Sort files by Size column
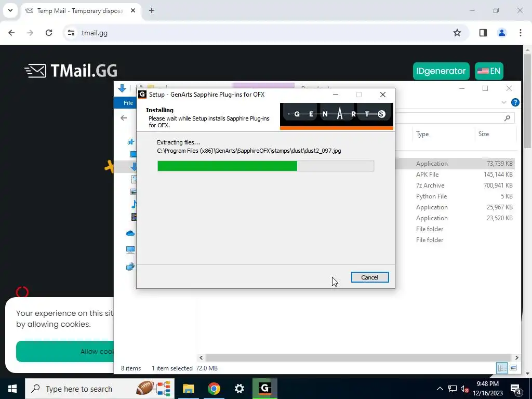The width and height of the screenshot is (532, 399). (484, 134)
